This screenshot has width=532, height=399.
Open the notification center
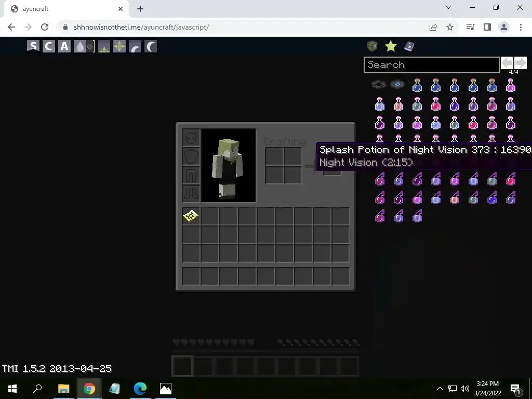pos(515,389)
